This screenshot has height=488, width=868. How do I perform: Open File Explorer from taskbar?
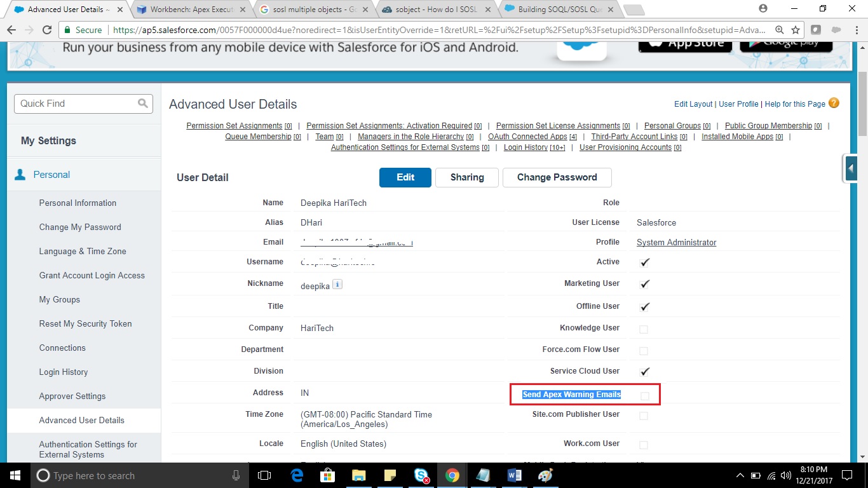tap(359, 475)
